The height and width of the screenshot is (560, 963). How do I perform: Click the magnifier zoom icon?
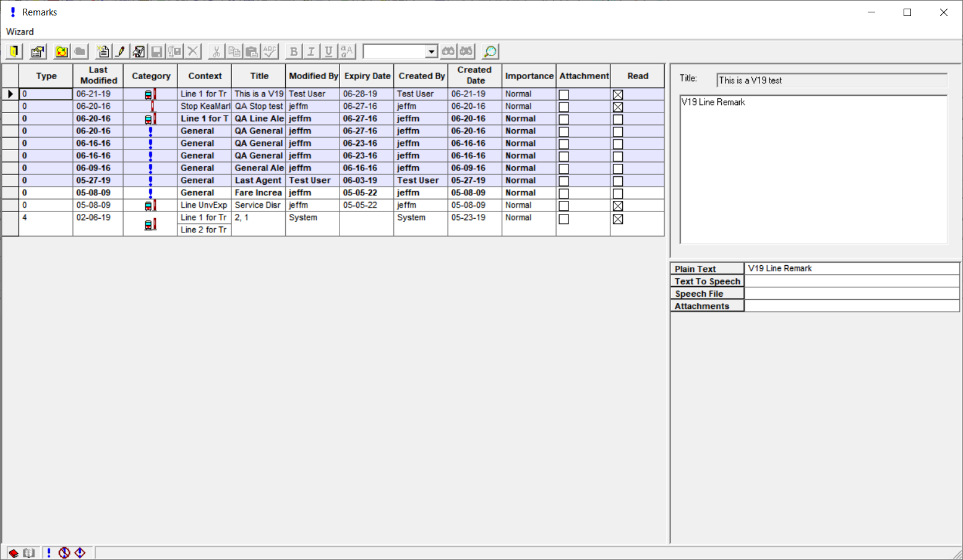[x=489, y=51]
